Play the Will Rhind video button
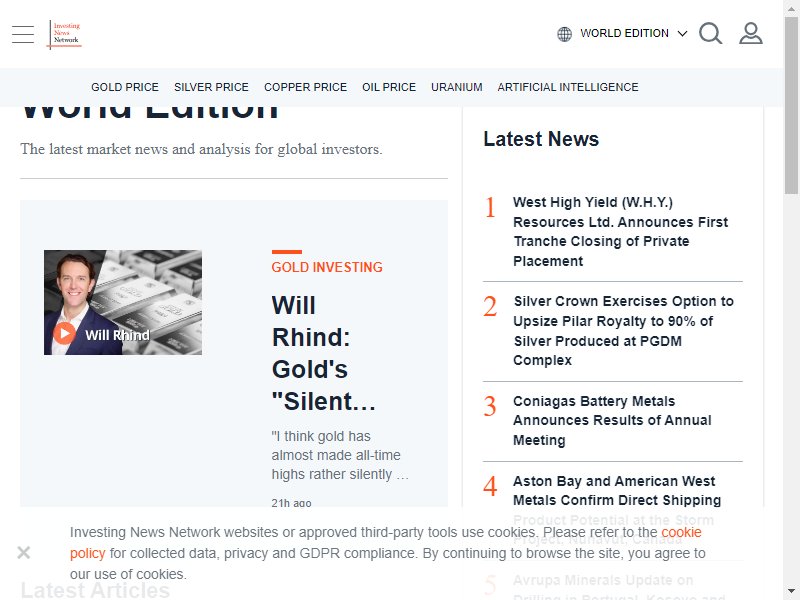 [x=64, y=334]
